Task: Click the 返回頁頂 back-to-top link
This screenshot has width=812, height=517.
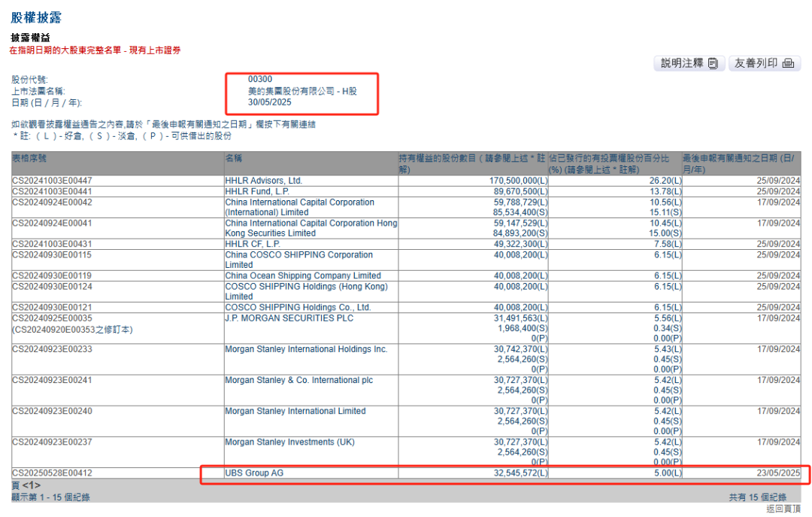Action: (783, 509)
